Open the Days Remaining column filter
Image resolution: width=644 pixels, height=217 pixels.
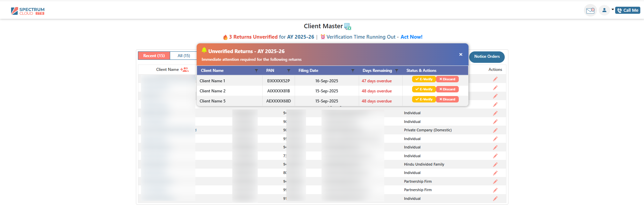[x=397, y=71]
